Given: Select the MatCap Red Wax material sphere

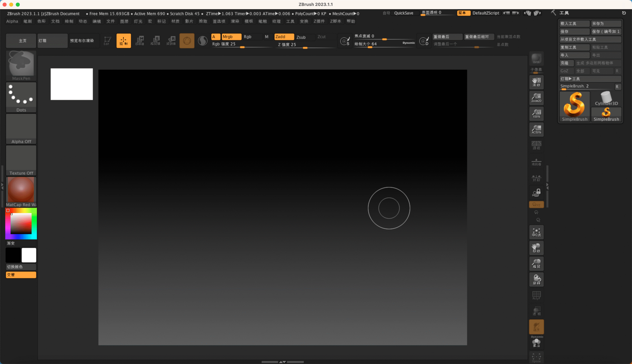Looking at the screenshot, I should click(21, 190).
